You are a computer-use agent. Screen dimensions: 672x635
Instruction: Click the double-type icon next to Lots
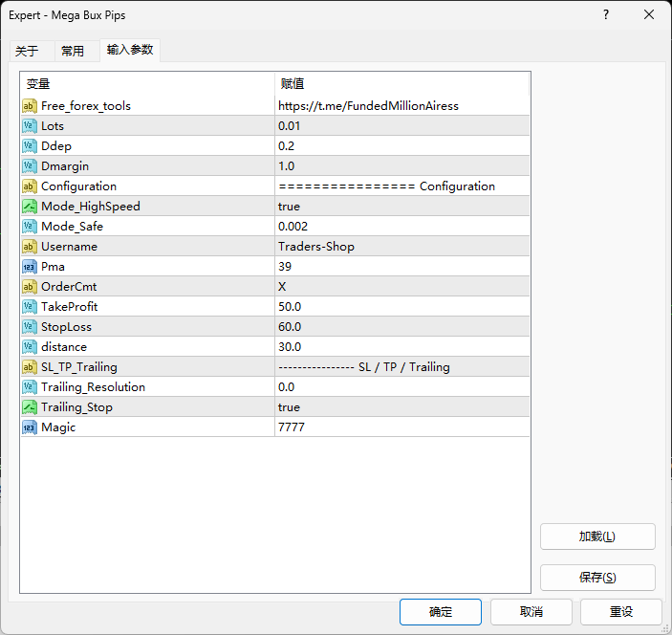(30, 126)
